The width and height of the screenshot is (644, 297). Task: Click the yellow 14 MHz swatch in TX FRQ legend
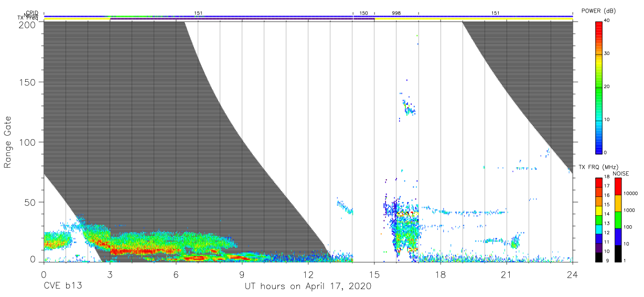coord(599,210)
